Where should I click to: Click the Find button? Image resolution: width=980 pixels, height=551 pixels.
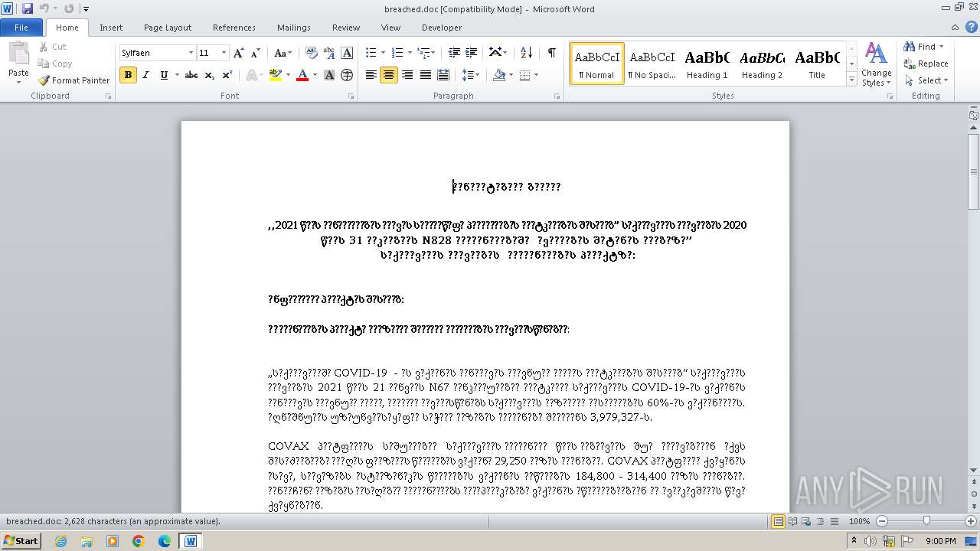tap(926, 47)
